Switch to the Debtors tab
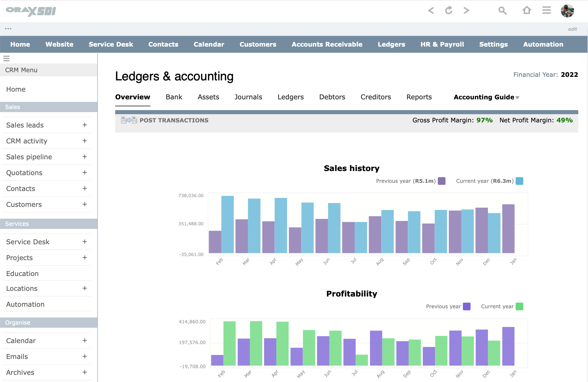Screen dimensions: 588x382 pos(332,97)
